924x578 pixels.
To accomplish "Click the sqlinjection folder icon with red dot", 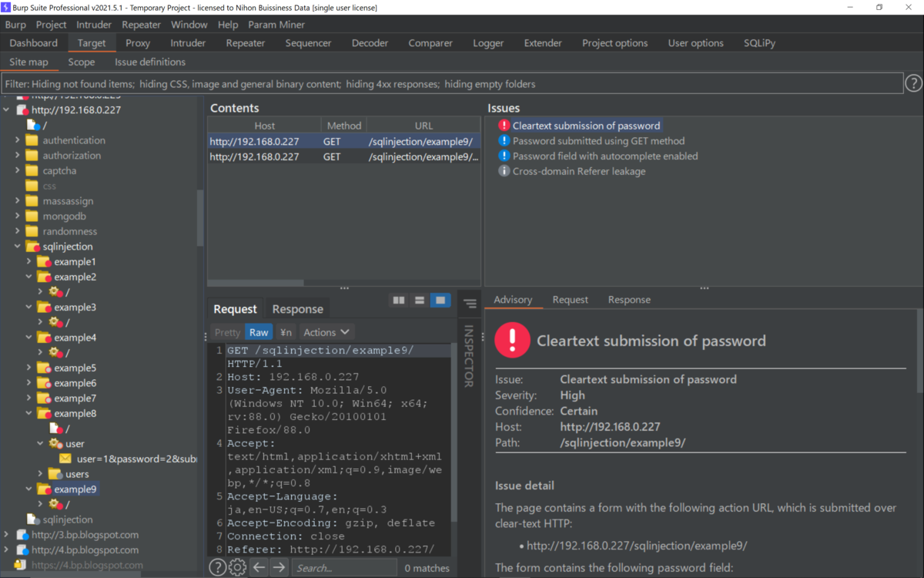I will pyautogui.click(x=32, y=247).
